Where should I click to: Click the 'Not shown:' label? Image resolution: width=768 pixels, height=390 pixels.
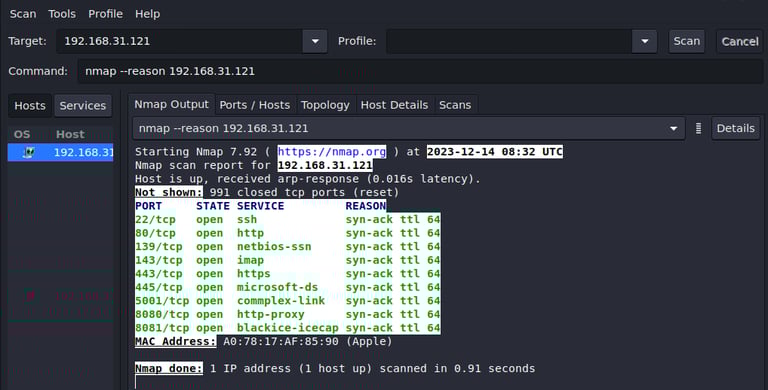pyautogui.click(x=168, y=192)
